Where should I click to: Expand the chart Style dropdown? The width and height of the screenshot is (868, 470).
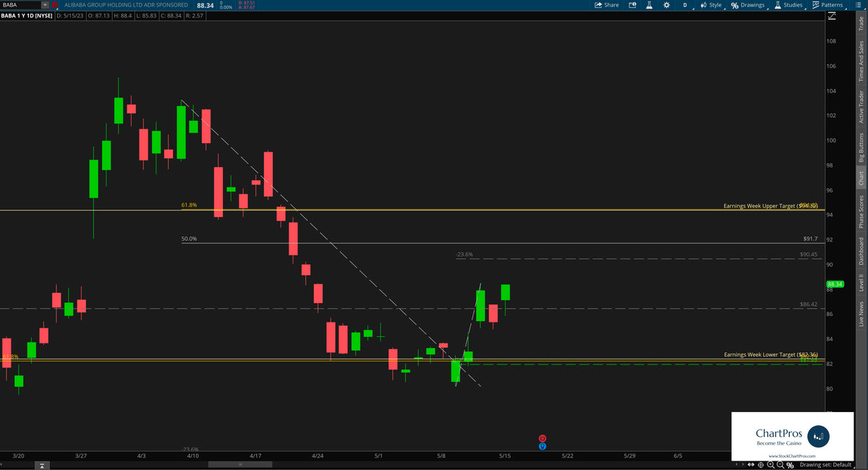click(x=712, y=5)
